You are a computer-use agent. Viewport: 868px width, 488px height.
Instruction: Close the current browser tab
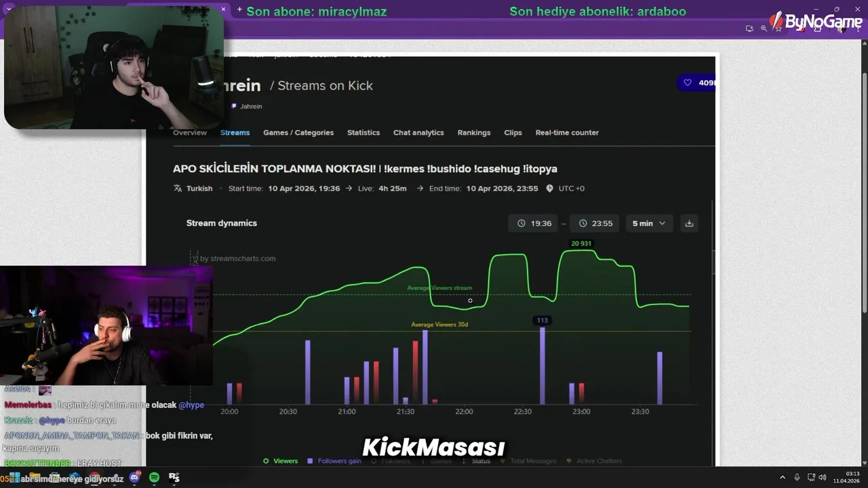tap(223, 9)
